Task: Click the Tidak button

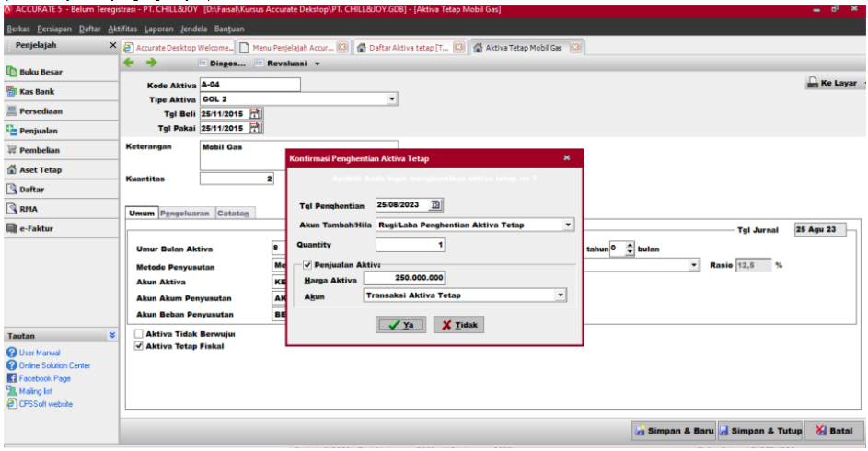Action: pos(457,325)
